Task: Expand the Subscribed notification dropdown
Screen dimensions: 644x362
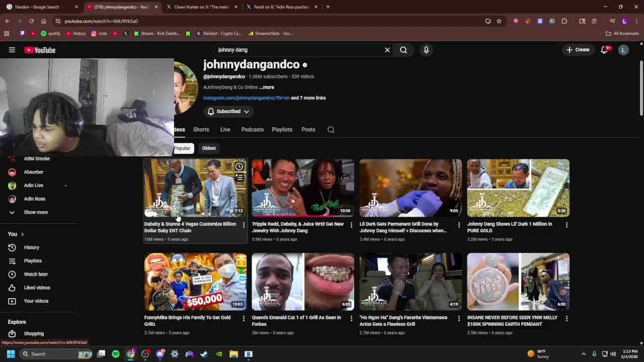Action: 228,111
